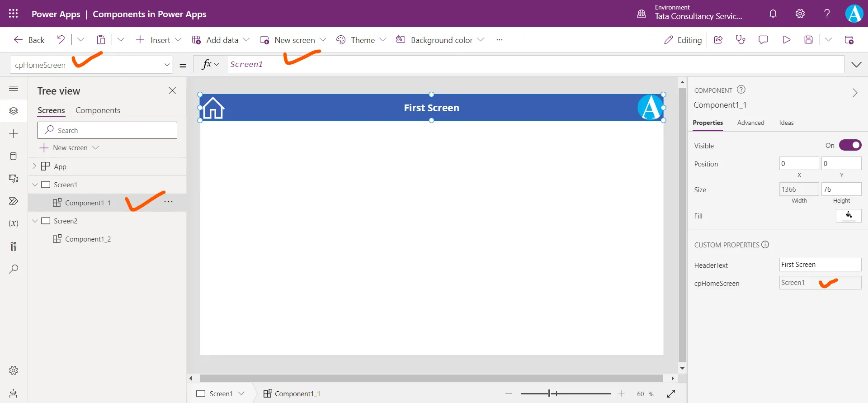This screenshot has height=403, width=868.
Task: Expand the App tree node
Action: 34,166
